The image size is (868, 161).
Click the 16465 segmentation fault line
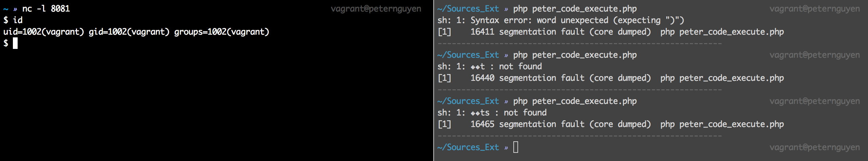[611, 124]
